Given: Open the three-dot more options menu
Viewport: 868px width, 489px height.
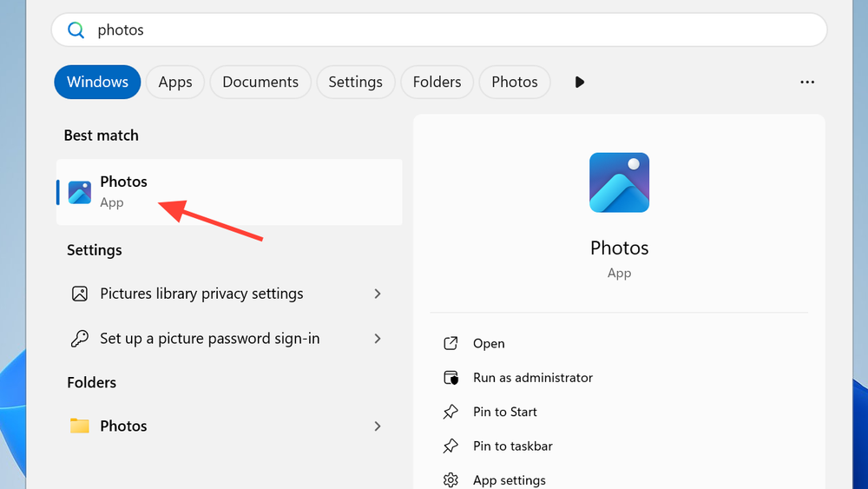Looking at the screenshot, I should (807, 83).
